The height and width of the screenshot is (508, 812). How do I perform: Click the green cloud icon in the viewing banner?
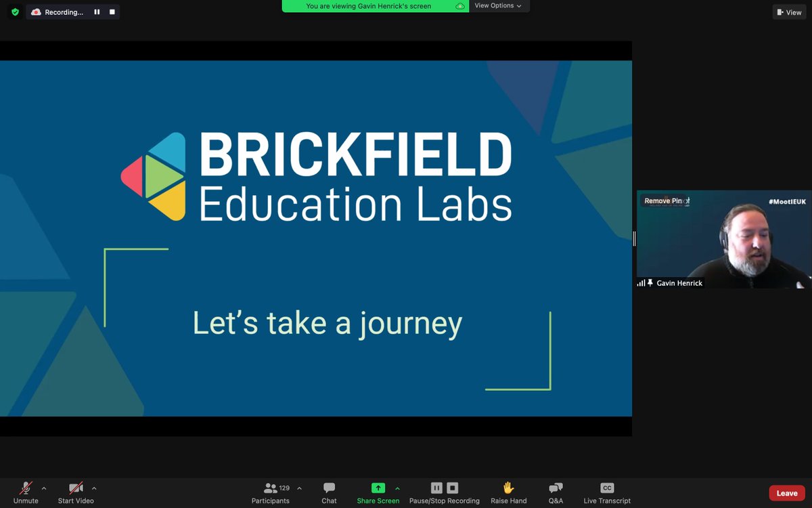click(460, 6)
